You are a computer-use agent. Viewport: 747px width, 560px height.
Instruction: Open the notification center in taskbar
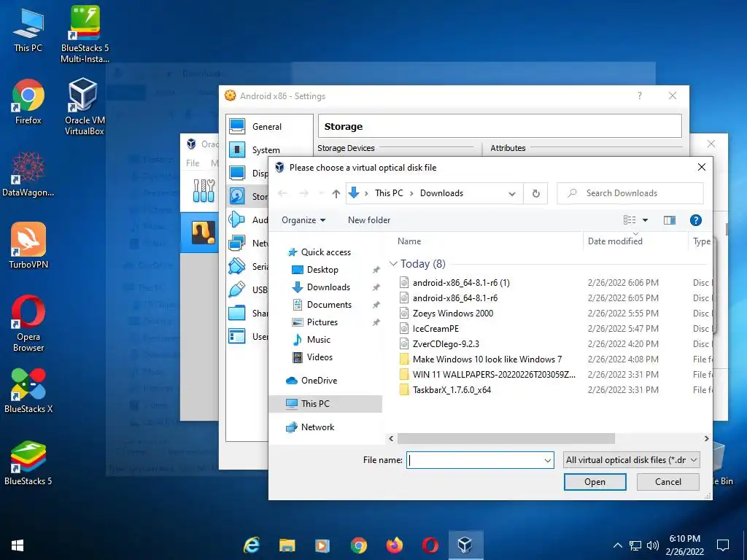click(723, 545)
